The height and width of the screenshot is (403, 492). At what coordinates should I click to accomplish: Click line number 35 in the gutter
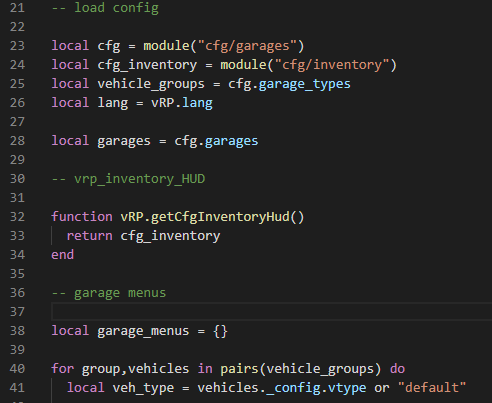[17, 274]
